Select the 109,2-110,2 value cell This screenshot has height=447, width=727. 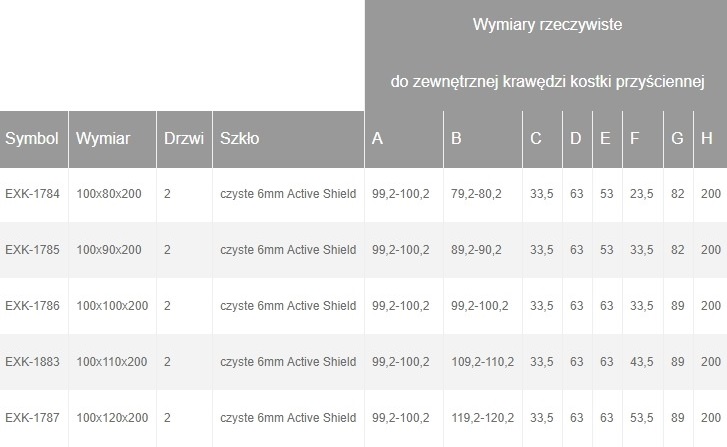(481, 362)
